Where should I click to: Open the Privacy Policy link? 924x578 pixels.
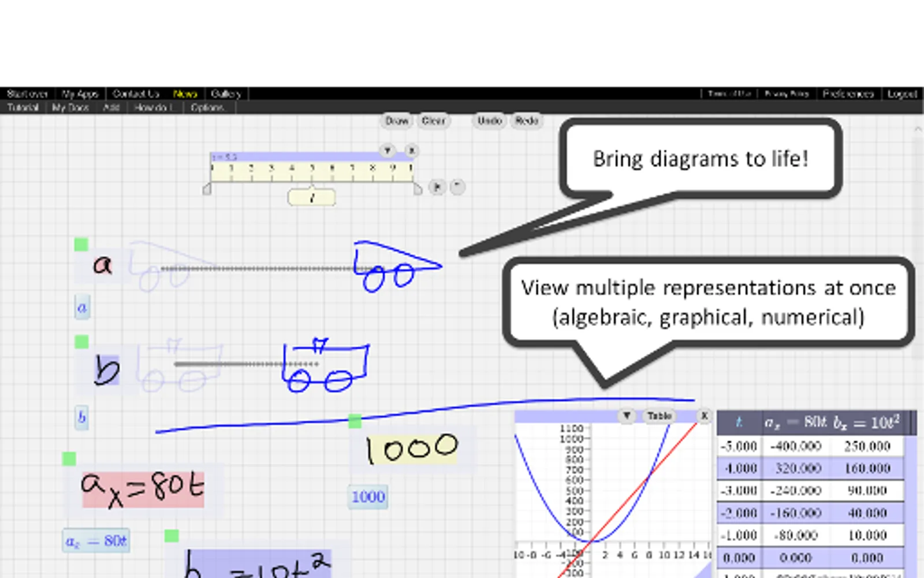click(x=787, y=94)
